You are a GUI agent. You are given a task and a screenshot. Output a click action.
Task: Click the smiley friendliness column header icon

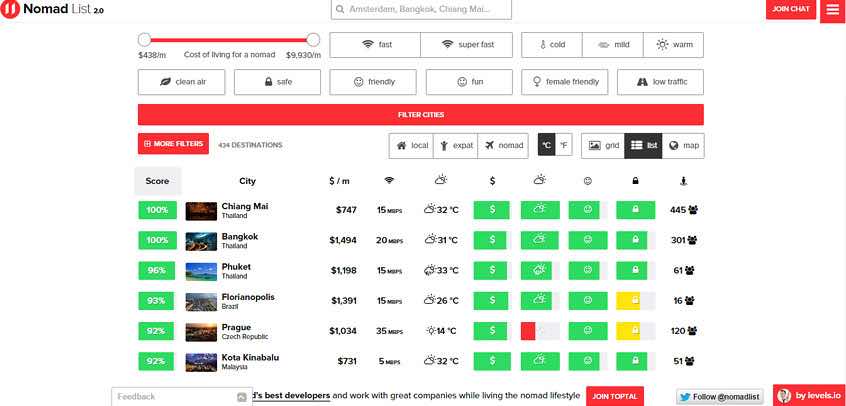(587, 181)
